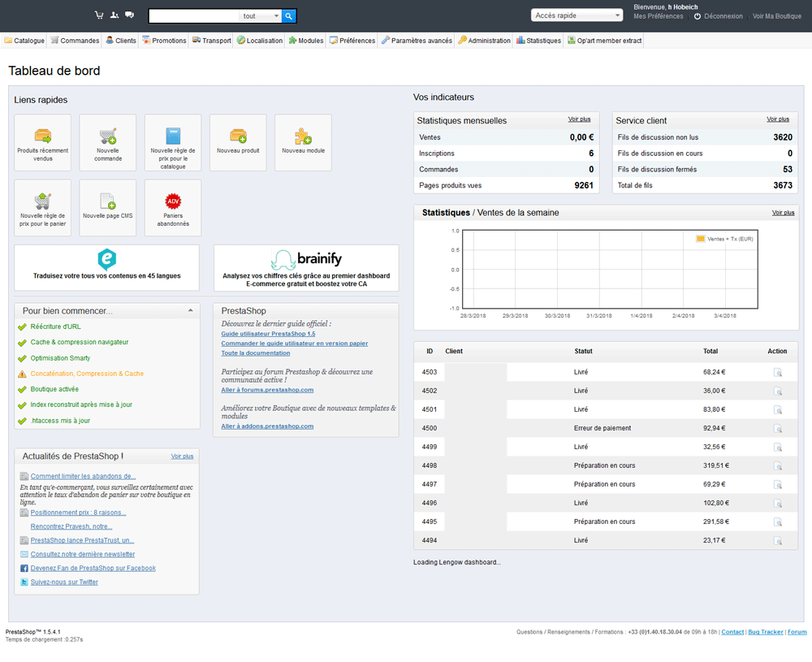Click Mes Préférences link in header
This screenshot has height=662, width=812.
pyautogui.click(x=659, y=16)
